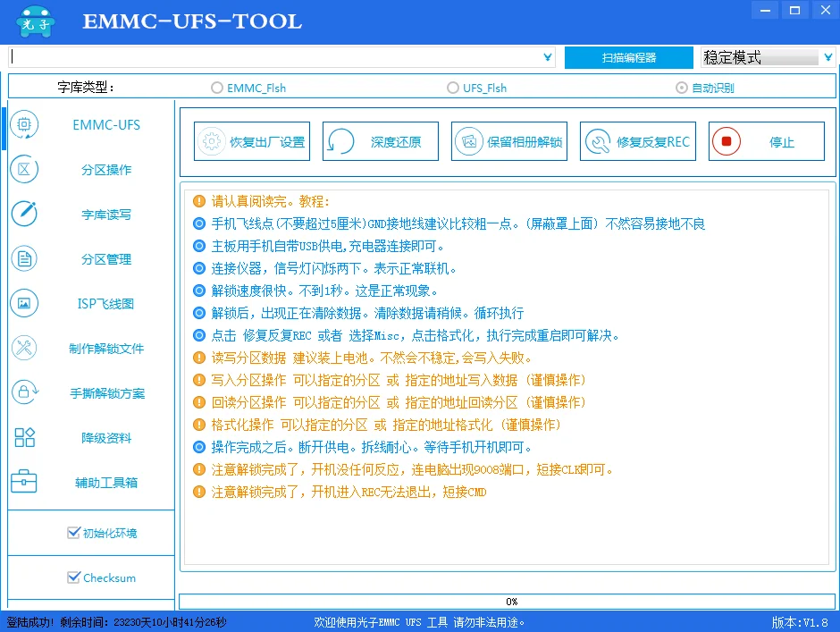Viewport: 840px width, 632px height.
Task: Toggle the 初始化环境 checkbox
Action: click(73, 532)
